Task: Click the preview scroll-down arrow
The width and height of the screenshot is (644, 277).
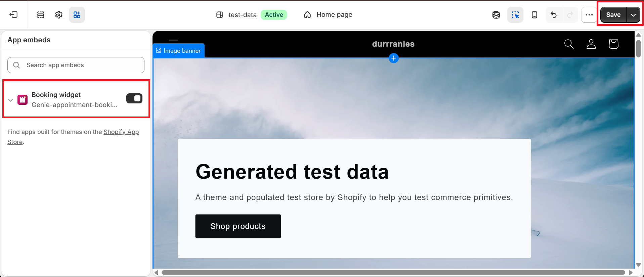Action: 639,265
